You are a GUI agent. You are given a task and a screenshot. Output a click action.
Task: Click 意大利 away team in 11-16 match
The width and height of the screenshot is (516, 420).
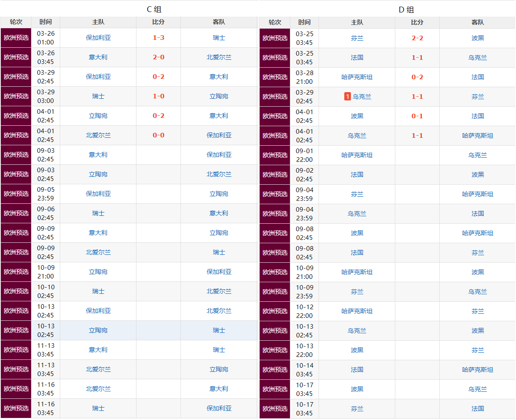click(219, 389)
